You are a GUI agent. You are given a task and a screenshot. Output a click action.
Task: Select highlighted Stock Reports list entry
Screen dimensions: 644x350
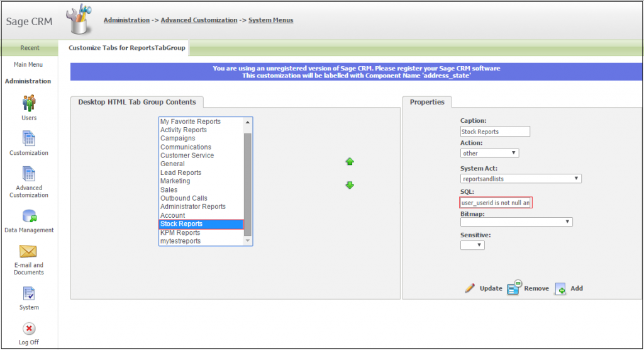click(x=201, y=223)
